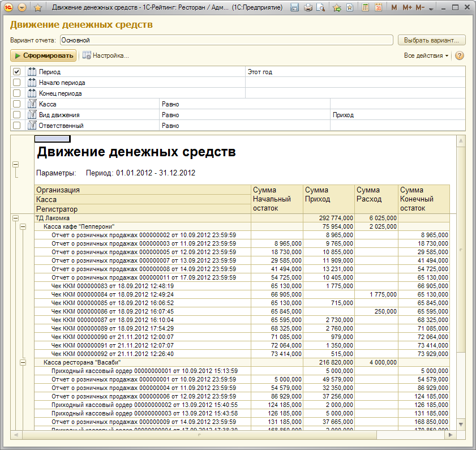Click the print icon in title bar
This screenshot has height=450, width=476.
(x=308, y=8)
